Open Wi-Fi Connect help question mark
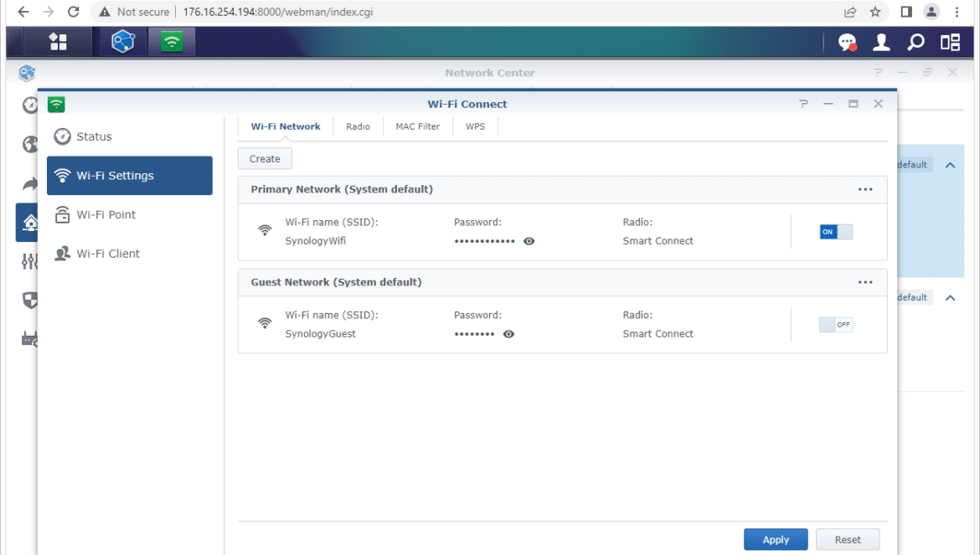 click(x=804, y=104)
